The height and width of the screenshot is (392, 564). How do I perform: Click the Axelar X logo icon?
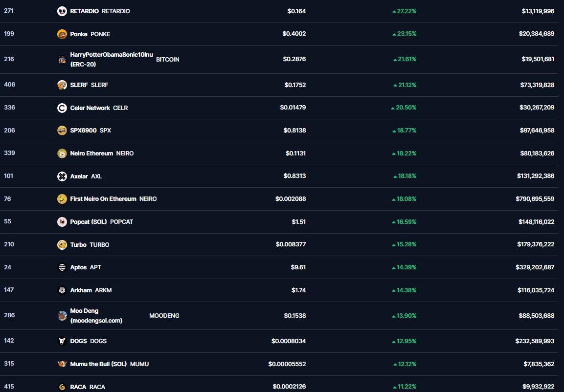coord(62,176)
